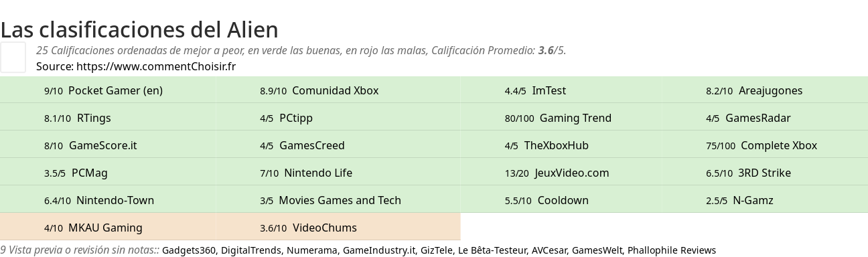Open the commentChoisir.fr source link
The image size is (868, 257).
coord(156,66)
